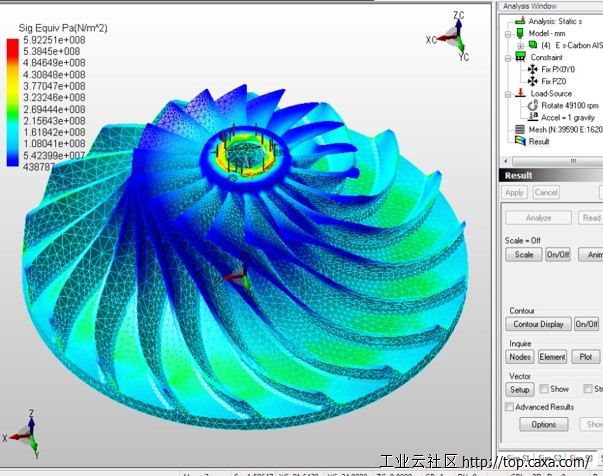Screen dimensions: 603x476
Task: Click the Read button
Action: (591, 218)
